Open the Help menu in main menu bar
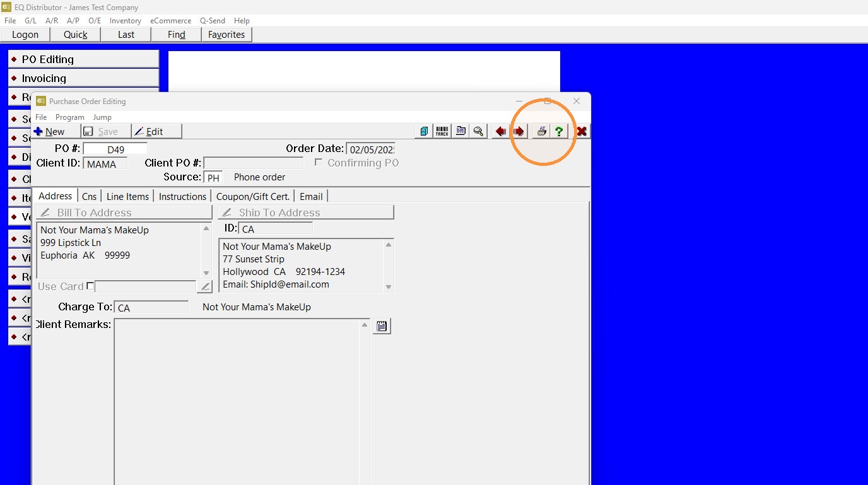Viewport: 868px width, 485px height. (242, 21)
